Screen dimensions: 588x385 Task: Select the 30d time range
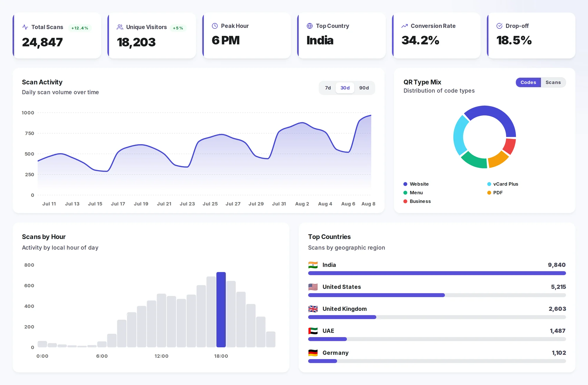click(345, 88)
